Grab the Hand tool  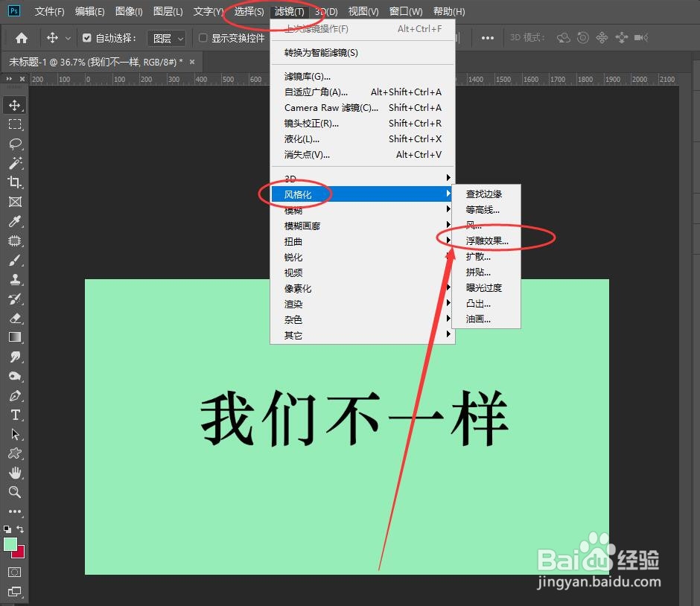tap(16, 473)
